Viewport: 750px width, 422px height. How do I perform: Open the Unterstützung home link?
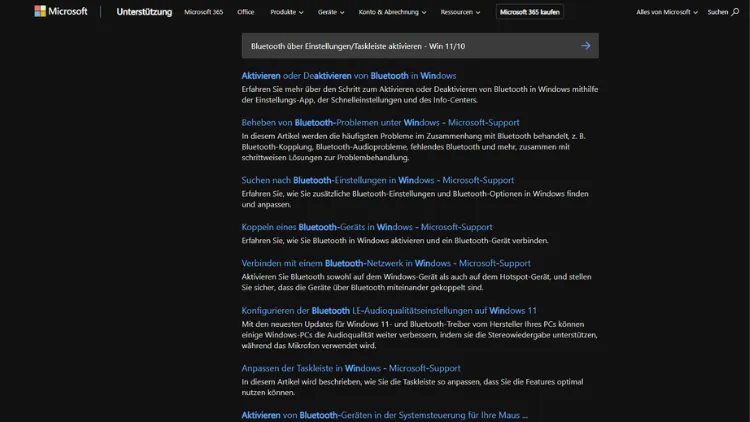(x=144, y=12)
